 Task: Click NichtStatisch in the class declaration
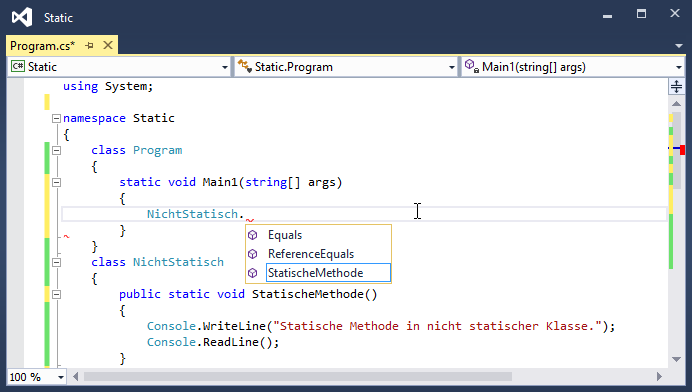(178, 262)
